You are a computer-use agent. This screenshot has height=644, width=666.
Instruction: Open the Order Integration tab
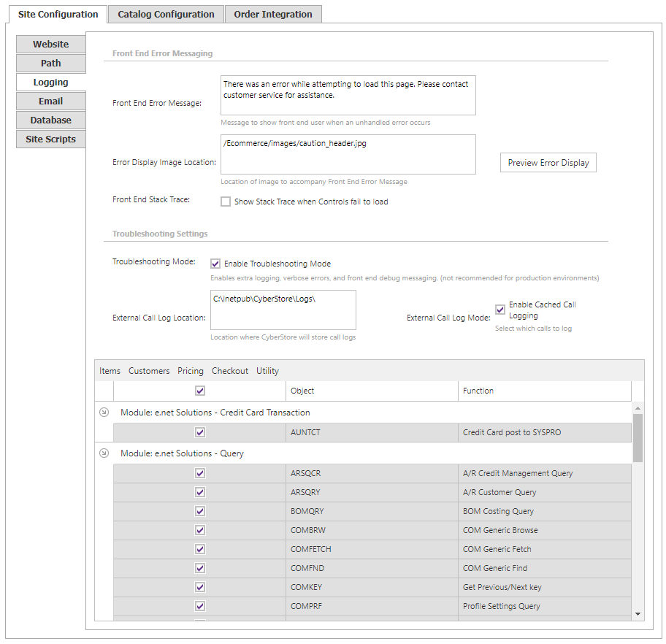point(273,14)
